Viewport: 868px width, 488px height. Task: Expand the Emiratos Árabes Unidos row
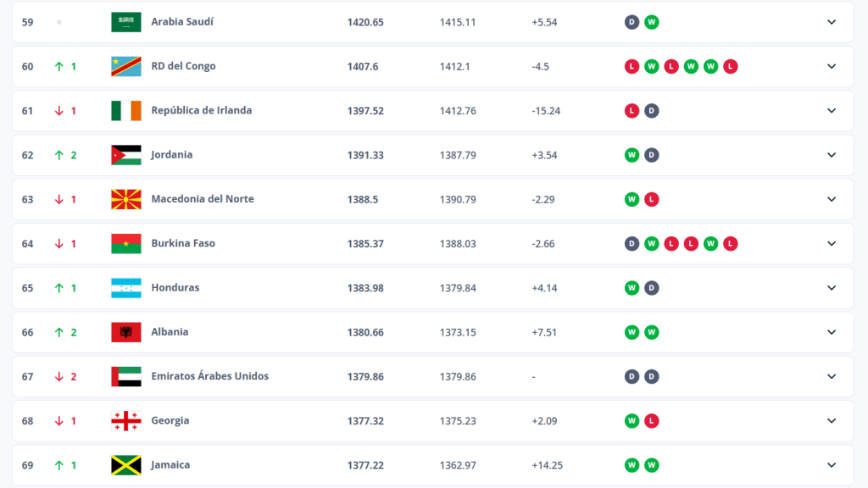tap(832, 376)
